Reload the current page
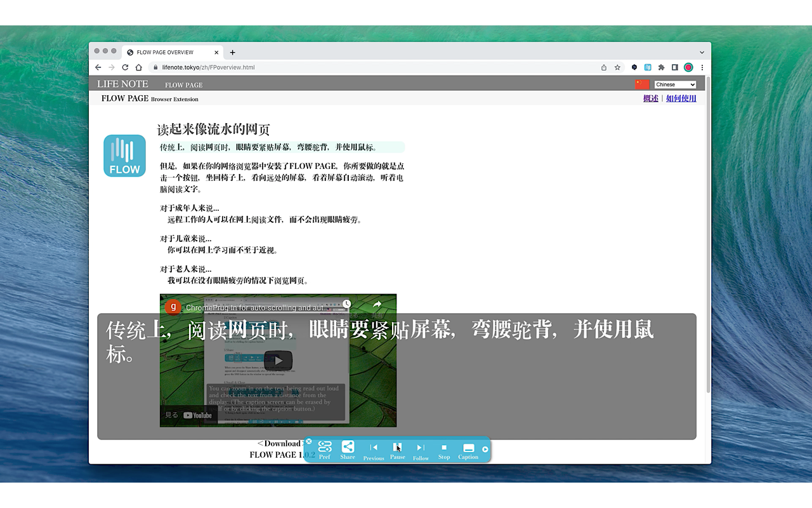 [125, 67]
